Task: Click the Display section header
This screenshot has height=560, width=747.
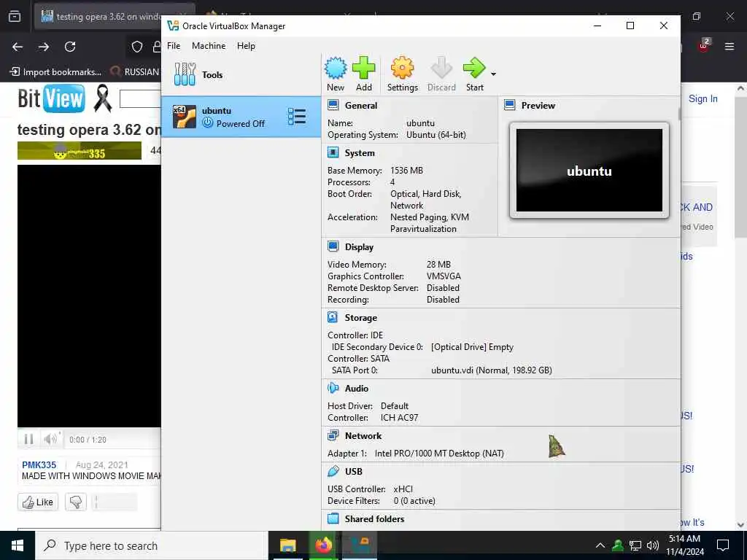Action: click(359, 247)
